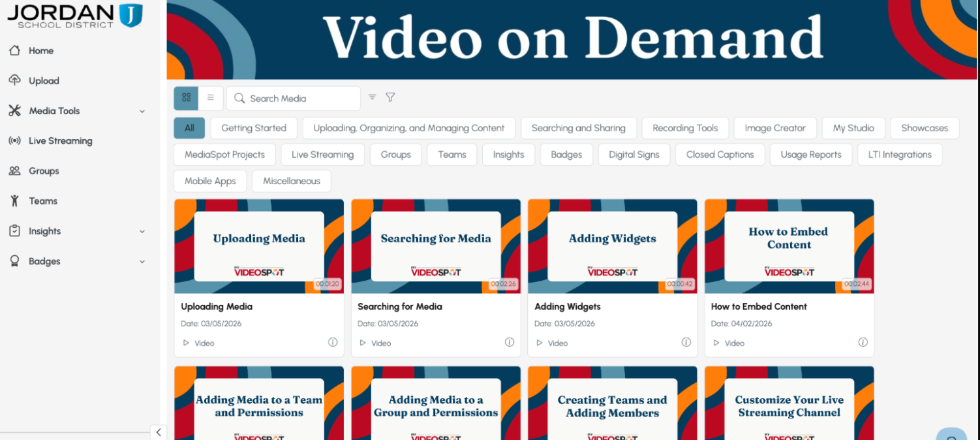
Task: Choose the Miscellaneous category chip
Action: 292,181
